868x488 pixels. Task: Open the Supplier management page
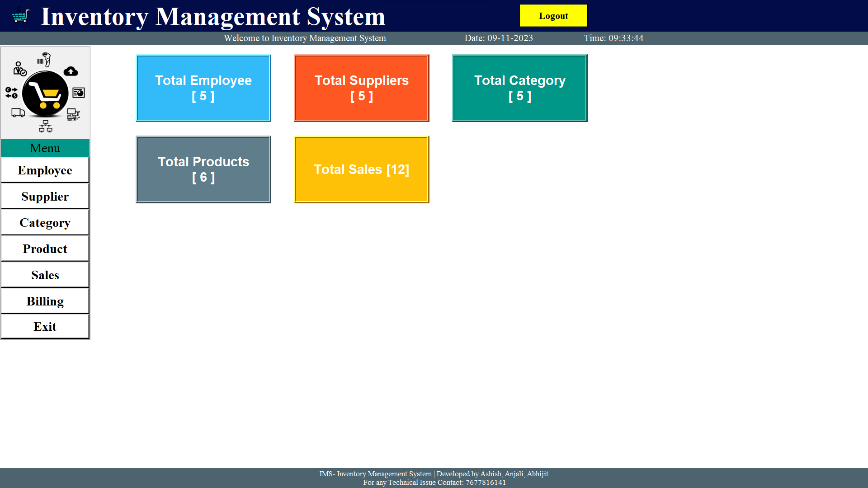(45, 196)
